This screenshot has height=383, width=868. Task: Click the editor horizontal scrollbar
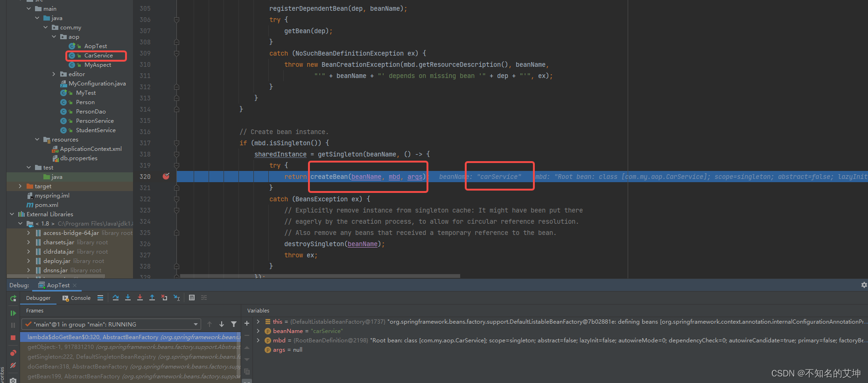(320, 276)
